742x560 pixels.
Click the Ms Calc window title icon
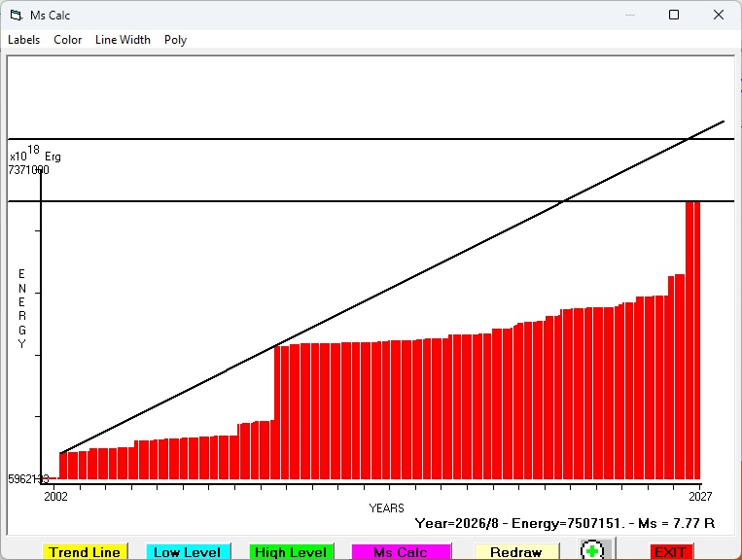(17, 16)
